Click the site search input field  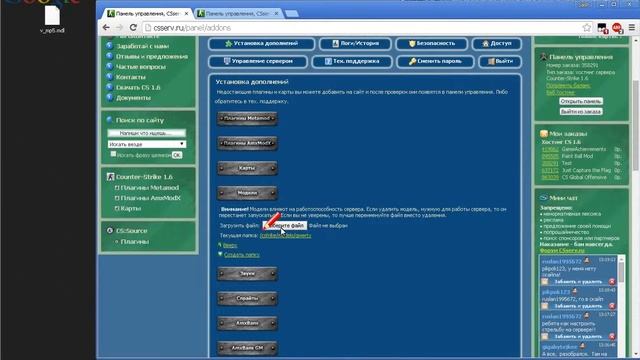click(147, 133)
